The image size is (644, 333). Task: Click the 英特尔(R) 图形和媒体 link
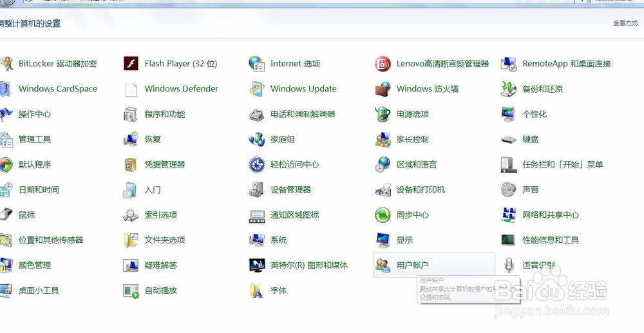309,265
